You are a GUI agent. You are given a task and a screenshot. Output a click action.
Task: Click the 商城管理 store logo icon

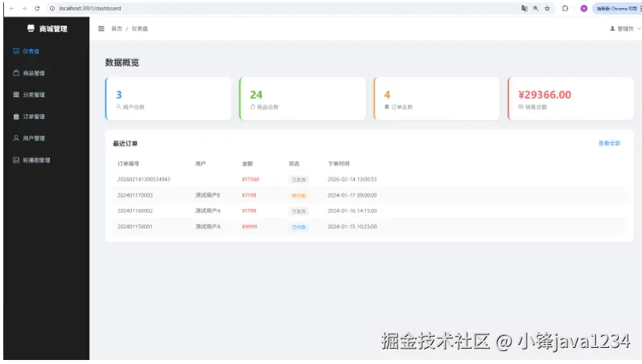pyautogui.click(x=31, y=28)
